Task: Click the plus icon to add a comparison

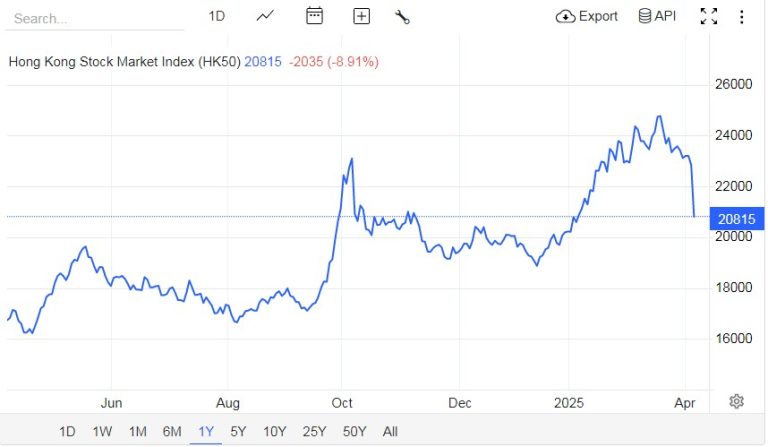Action: point(361,16)
